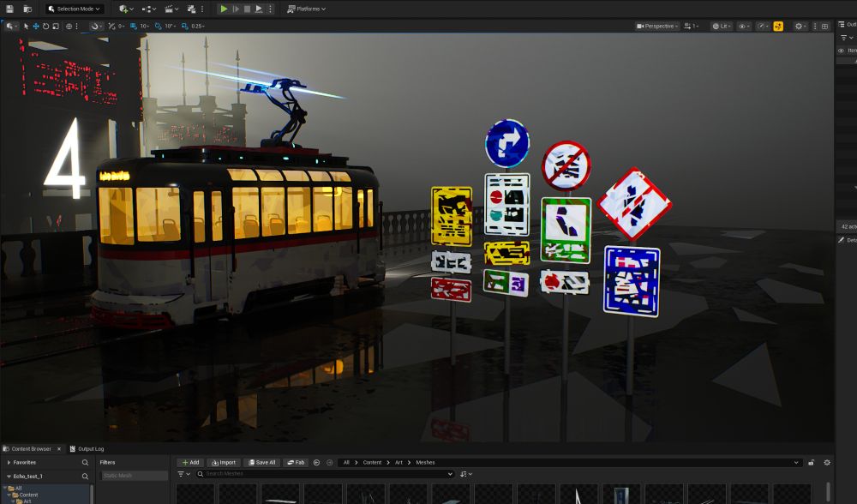857x504 pixels.
Task: Click the Import button
Action: pyautogui.click(x=224, y=463)
